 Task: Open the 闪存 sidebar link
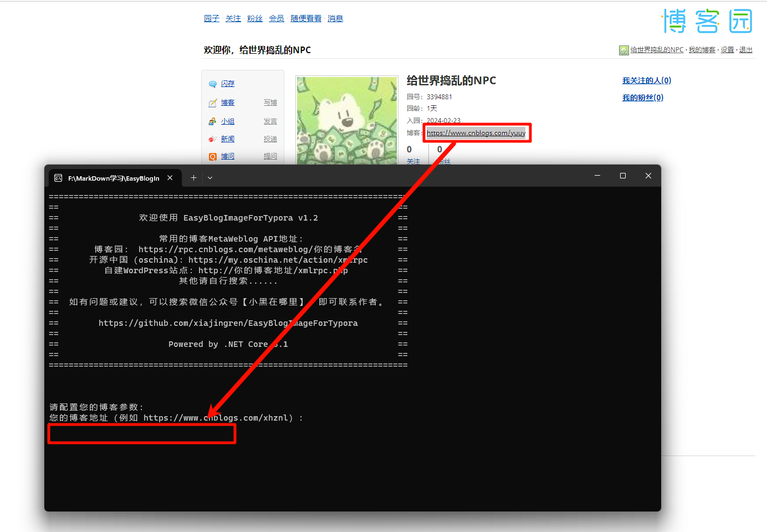pyautogui.click(x=228, y=84)
